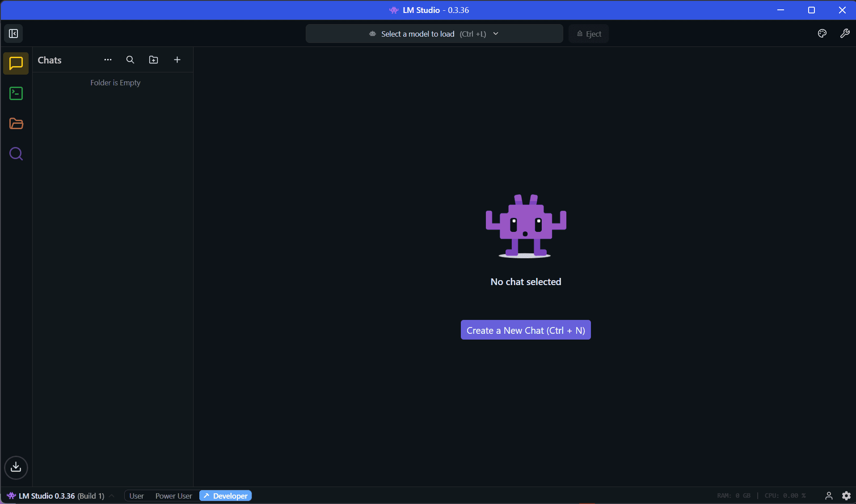Expand LM Studio version chevron
856x504 pixels.
pyautogui.click(x=112, y=496)
